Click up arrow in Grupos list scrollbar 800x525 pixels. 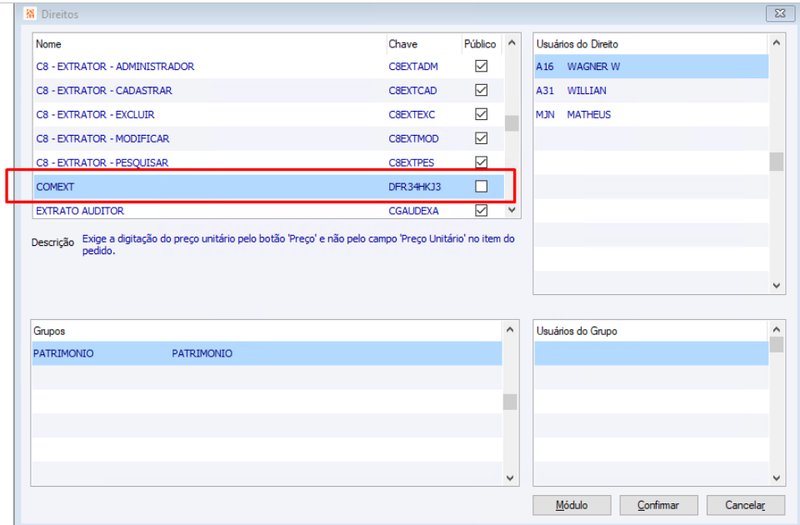coord(510,330)
